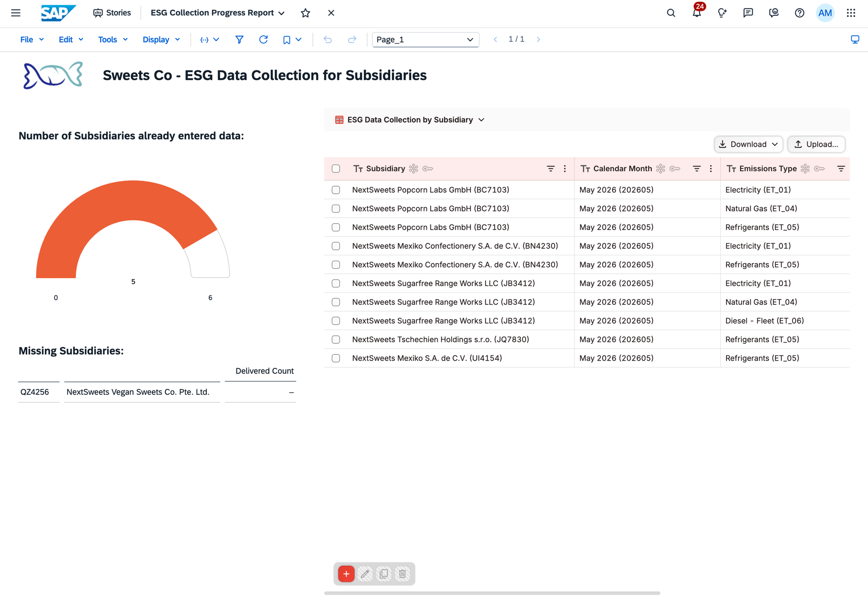Click the pencil edit row icon
This screenshot has height=599, width=868.
[365, 574]
